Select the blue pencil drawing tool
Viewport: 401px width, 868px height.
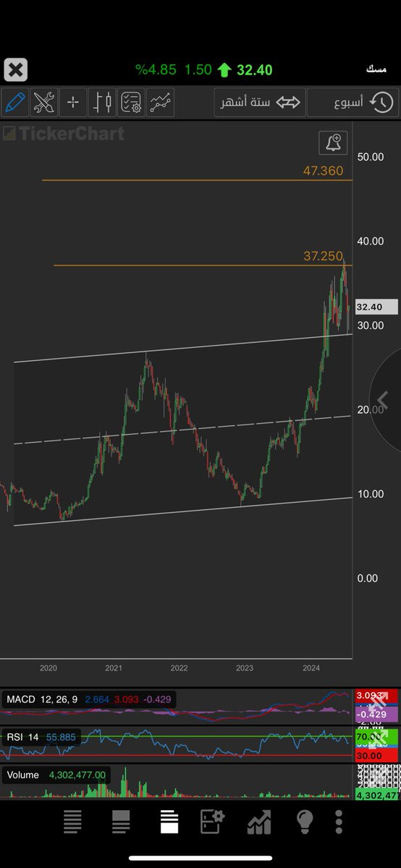click(14, 102)
